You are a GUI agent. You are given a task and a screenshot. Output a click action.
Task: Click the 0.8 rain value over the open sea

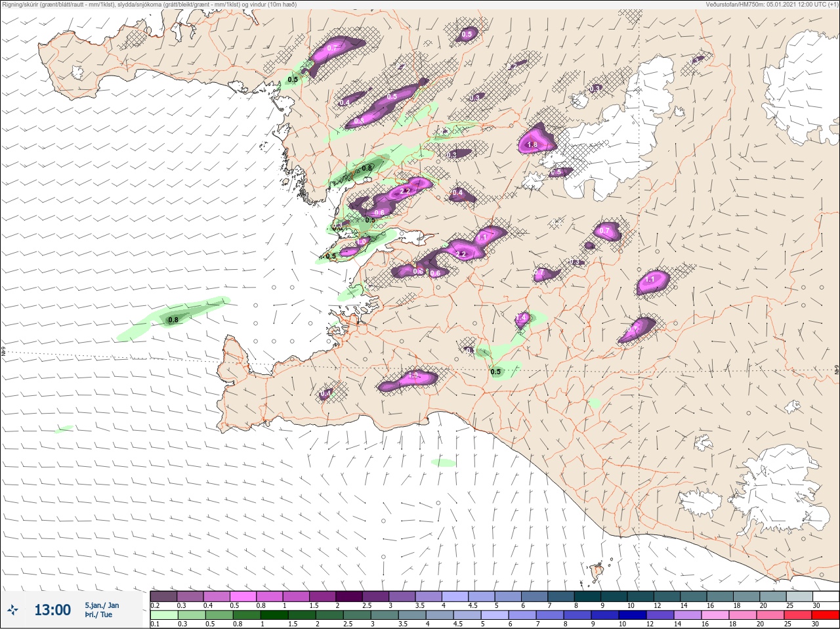point(173,320)
